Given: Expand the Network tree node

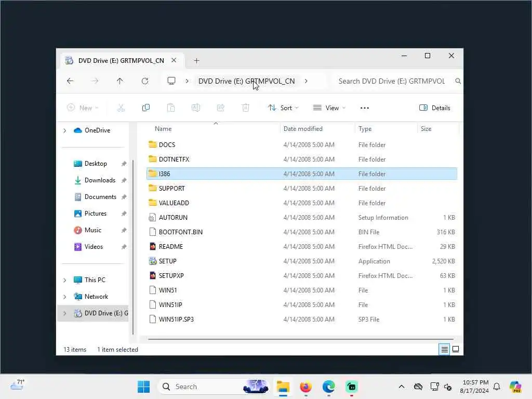Looking at the screenshot, I should (x=64, y=297).
